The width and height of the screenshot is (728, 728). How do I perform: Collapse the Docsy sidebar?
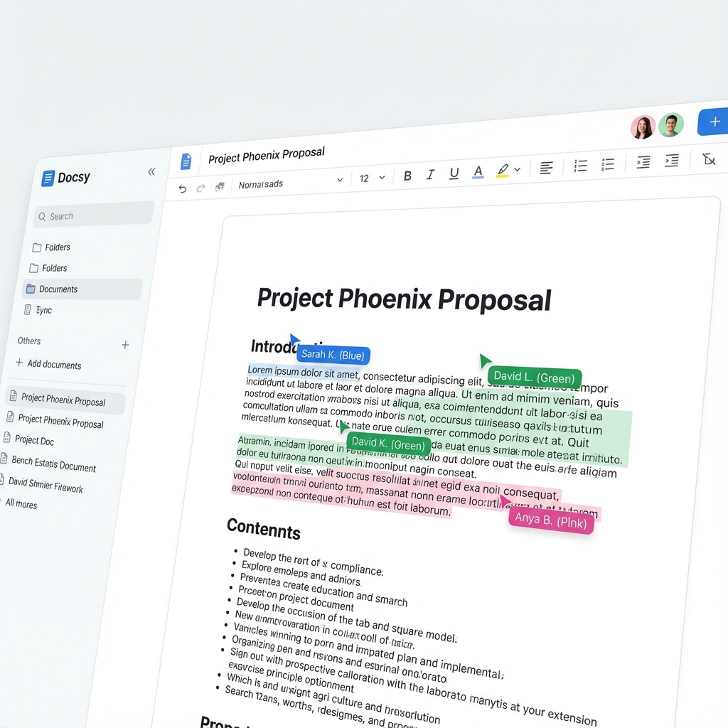click(x=151, y=171)
